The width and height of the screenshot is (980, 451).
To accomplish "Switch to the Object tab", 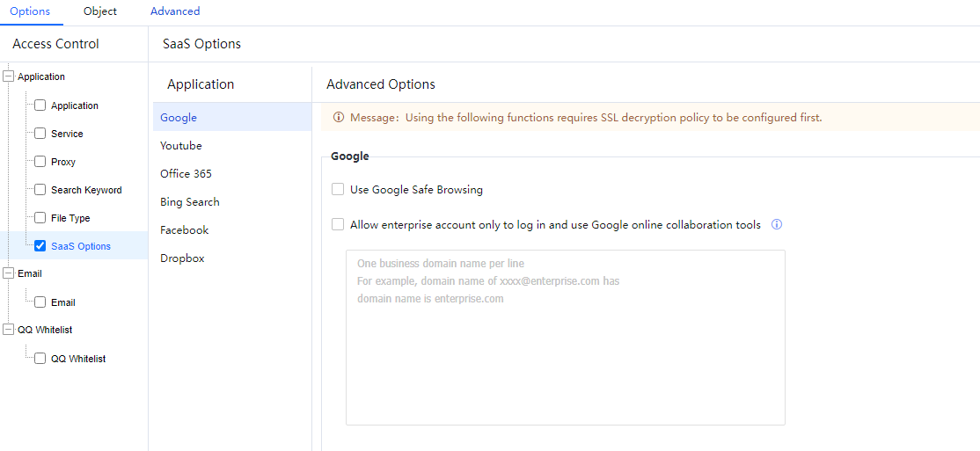I will point(100,11).
